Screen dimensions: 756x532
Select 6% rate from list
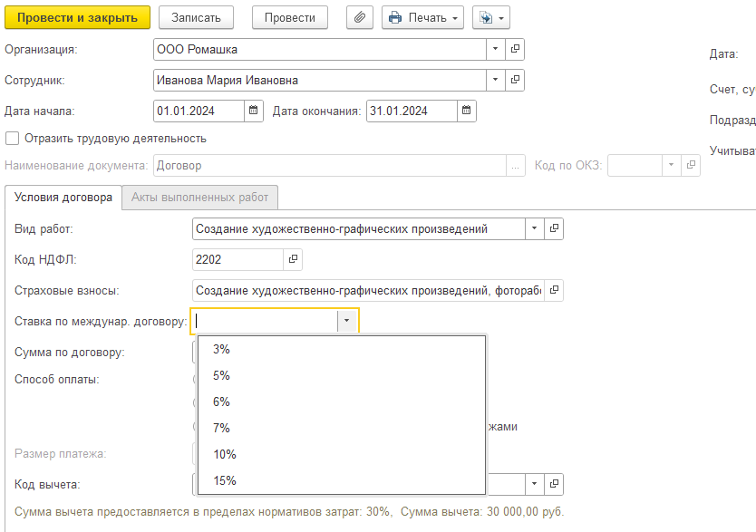[342, 401]
